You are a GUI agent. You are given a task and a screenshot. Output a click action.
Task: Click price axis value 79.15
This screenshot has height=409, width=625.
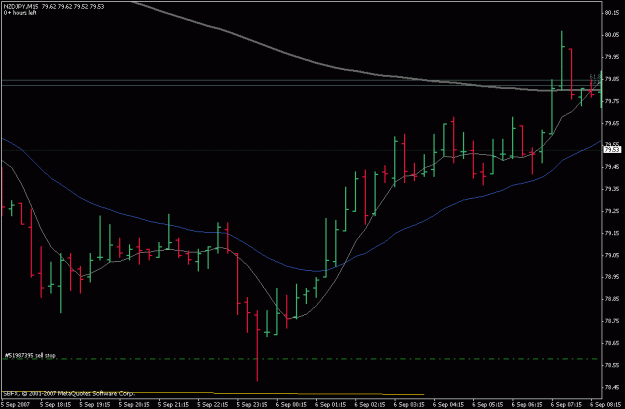pos(612,233)
